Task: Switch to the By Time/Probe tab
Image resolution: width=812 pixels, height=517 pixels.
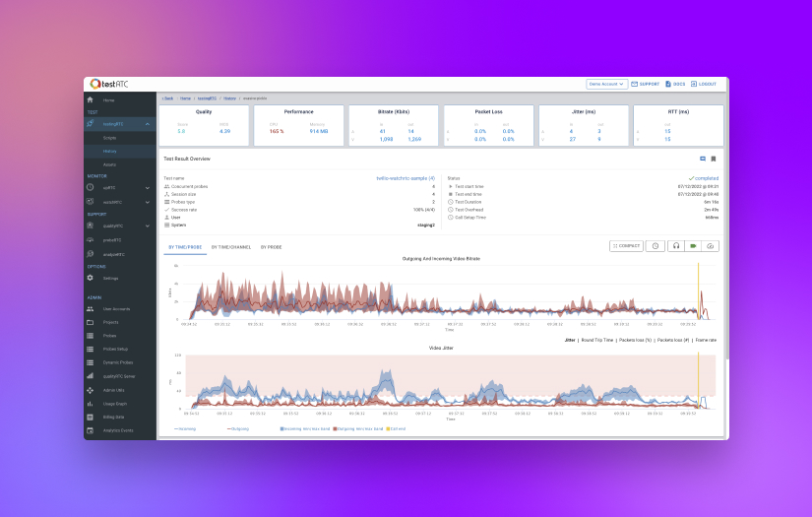Action: [x=185, y=247]
